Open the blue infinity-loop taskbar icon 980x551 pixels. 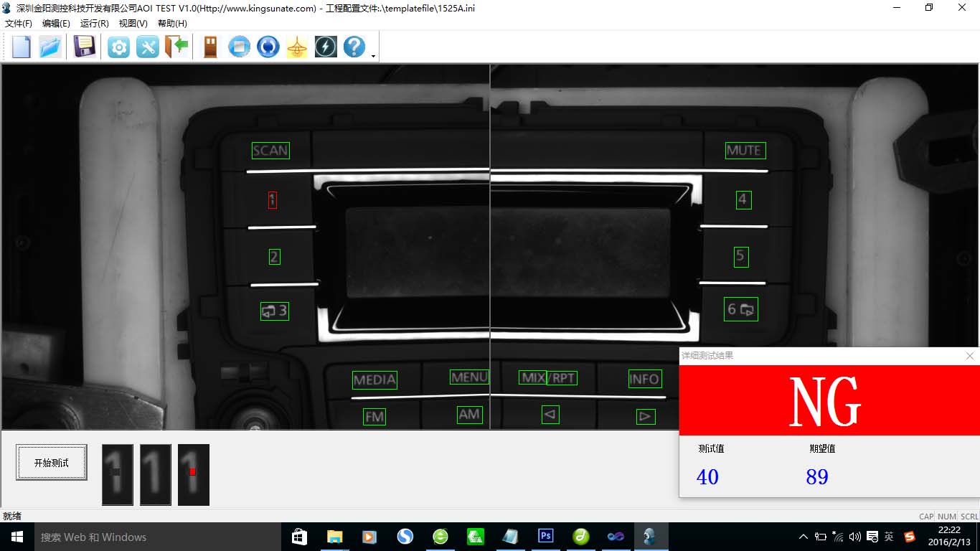point(616,537)
